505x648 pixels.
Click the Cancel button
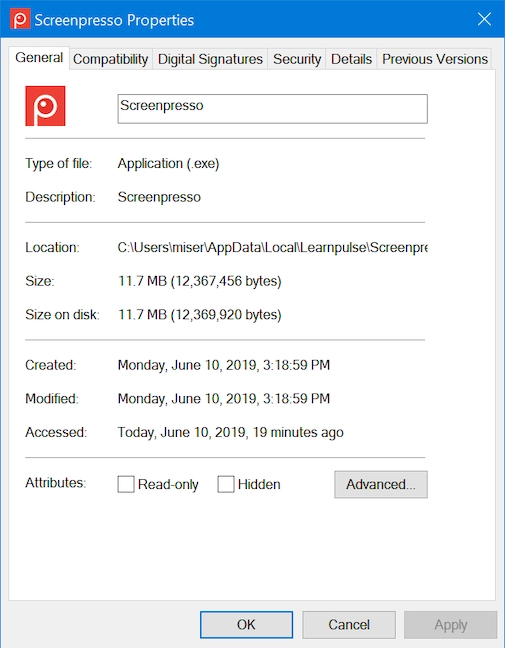point(349,624)
